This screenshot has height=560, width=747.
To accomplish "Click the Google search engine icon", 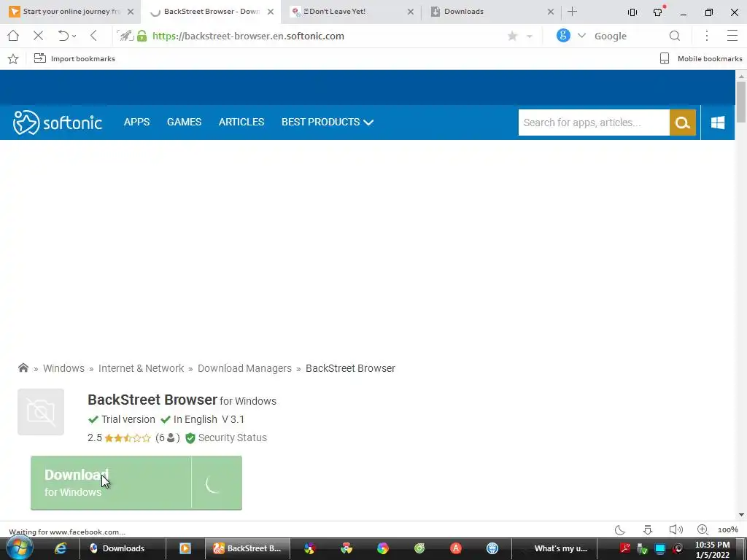I will (x=563, y=35).
